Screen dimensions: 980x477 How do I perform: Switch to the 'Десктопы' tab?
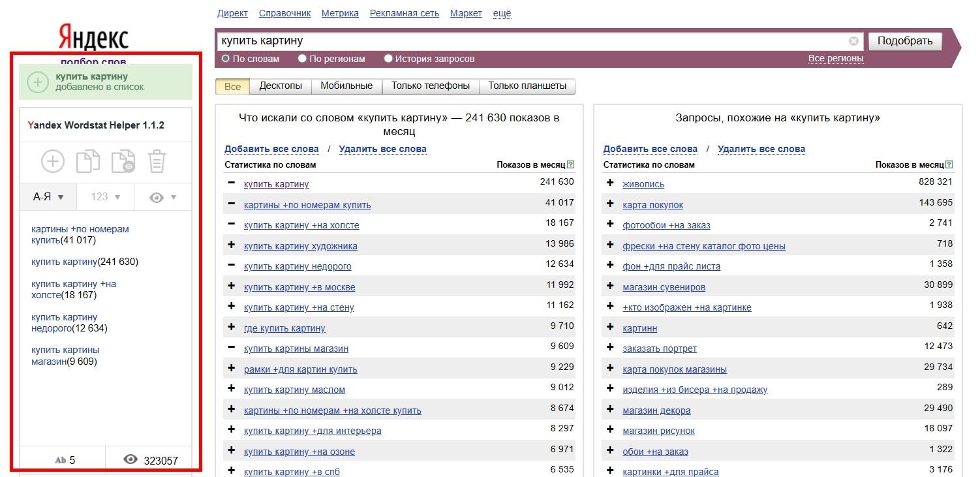click(281, 86)
